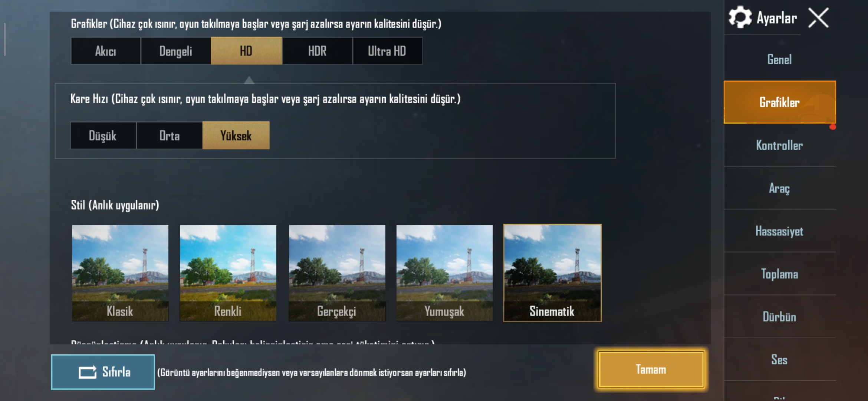Image resolution: width=868 pixels, height=401 pixels.
Task: Confirm settings with Tamam button
Action: click(x=651, y=369)
